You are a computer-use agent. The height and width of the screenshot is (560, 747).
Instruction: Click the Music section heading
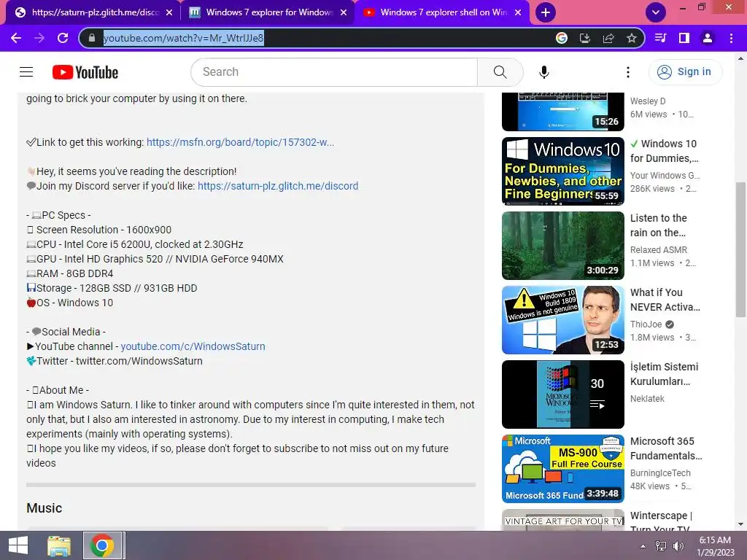tap(44, 508)
